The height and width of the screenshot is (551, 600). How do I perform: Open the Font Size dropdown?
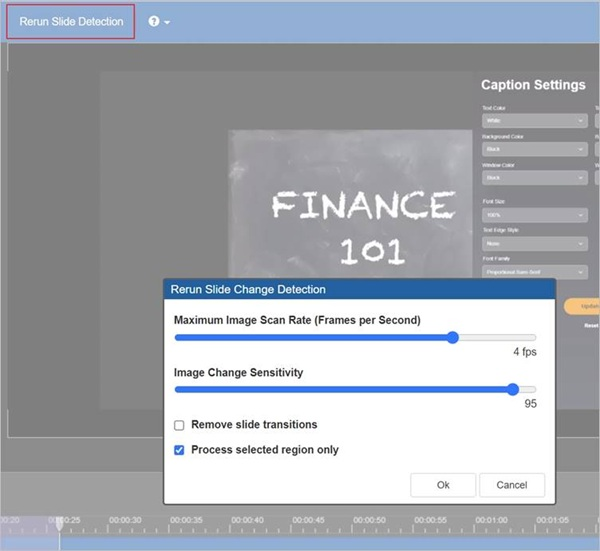[535, 215]
